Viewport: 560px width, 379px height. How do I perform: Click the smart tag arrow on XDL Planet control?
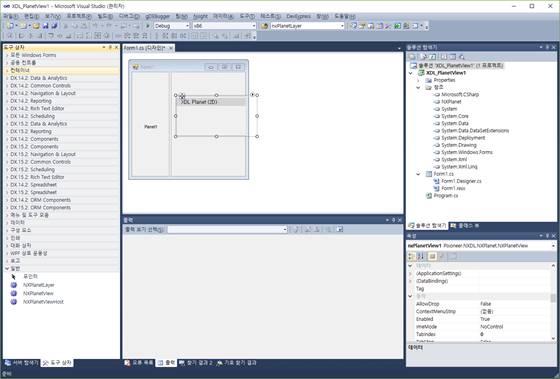(x=252, y=95)
